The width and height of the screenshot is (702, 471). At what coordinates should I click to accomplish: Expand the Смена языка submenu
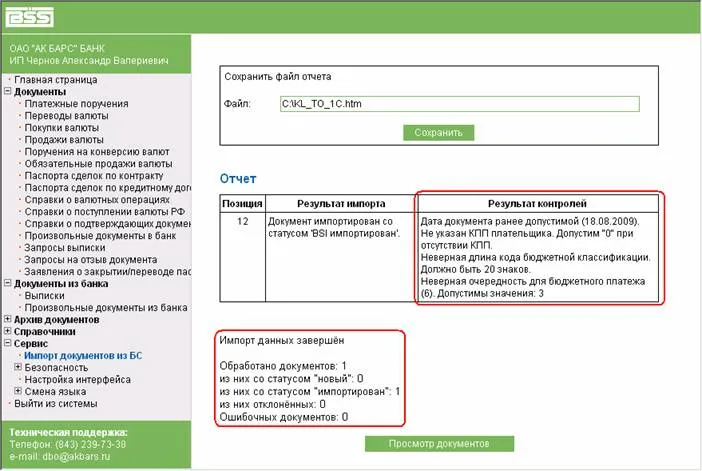click(x=18, y=391)
